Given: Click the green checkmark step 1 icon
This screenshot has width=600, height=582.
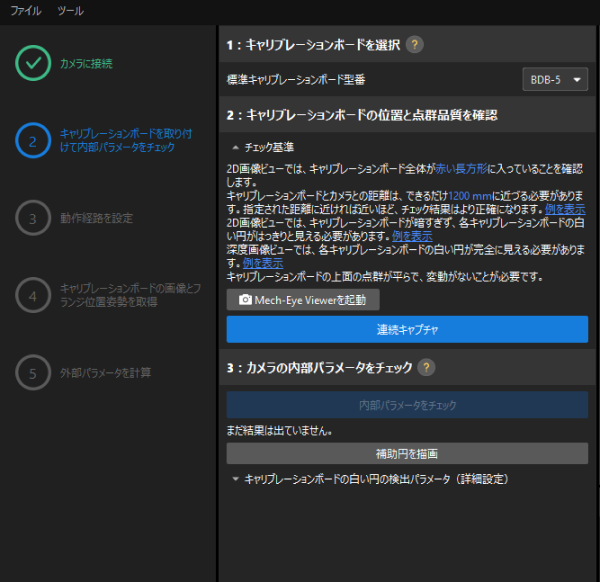Looking at the screenshot, I should pos(33,63).
